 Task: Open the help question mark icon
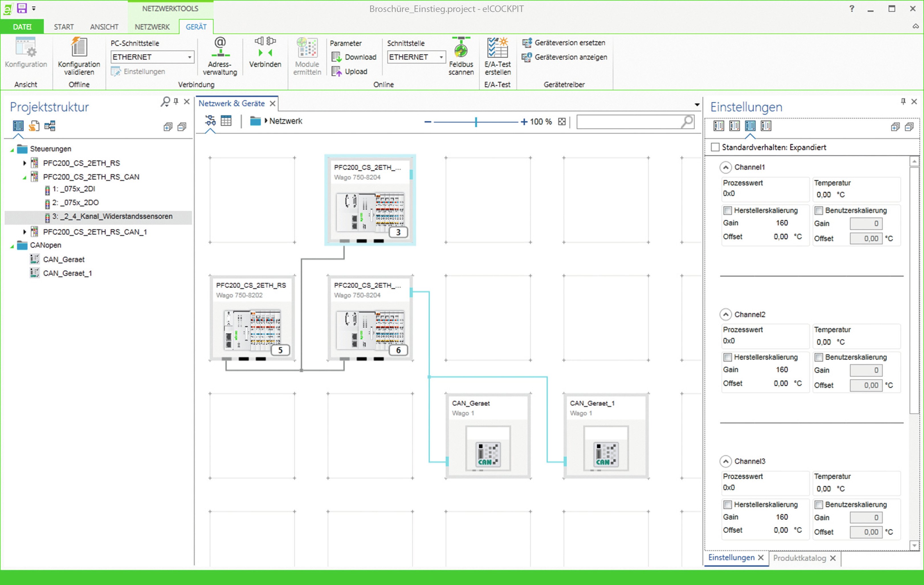(851, 9)
